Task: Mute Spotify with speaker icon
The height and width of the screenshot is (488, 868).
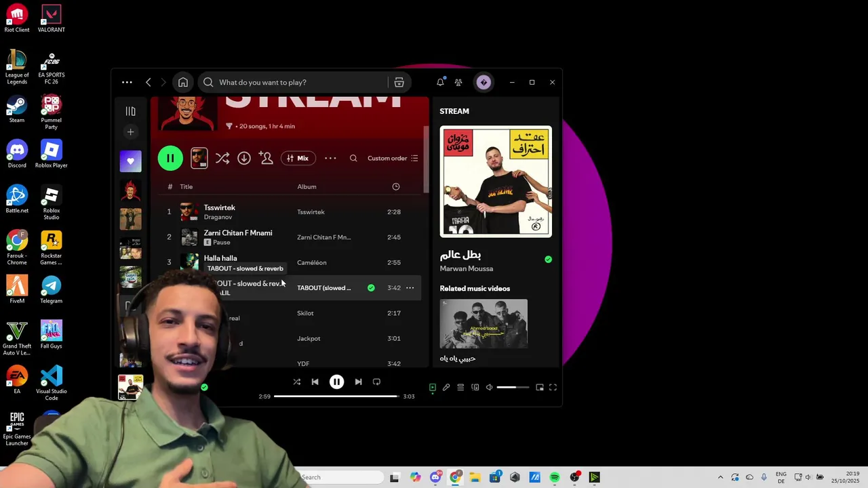Action: click(489, 388)
